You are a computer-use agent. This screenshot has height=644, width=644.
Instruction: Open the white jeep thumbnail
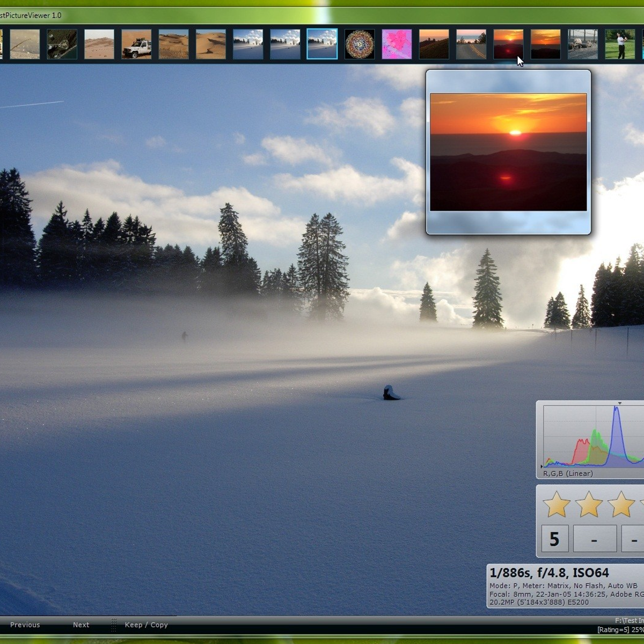click(x=136, y=44)
